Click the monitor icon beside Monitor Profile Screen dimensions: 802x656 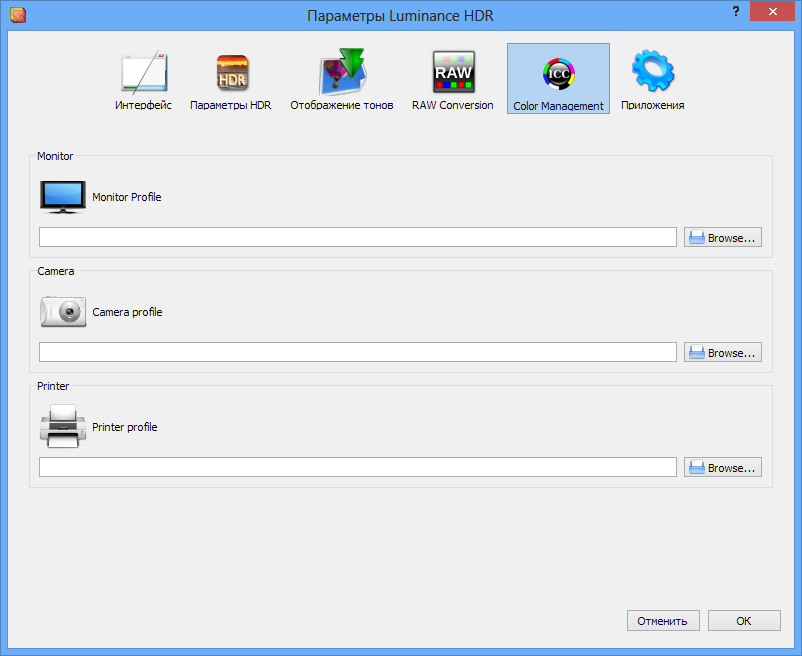click(x=63, y=197)
